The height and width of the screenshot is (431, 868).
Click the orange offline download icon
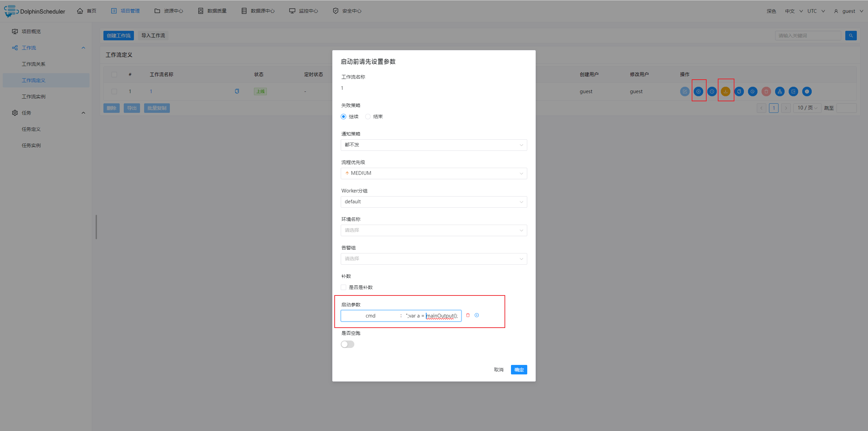tap(725, 91)
